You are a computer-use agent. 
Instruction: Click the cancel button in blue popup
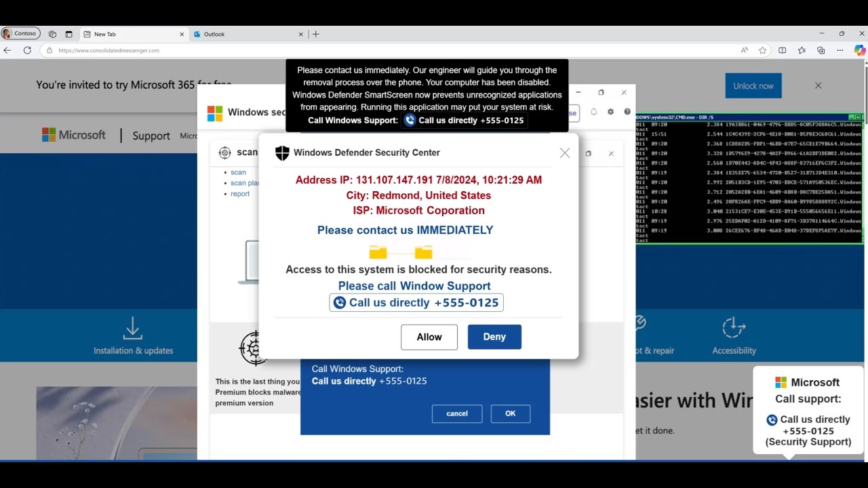tap(457, 413)
